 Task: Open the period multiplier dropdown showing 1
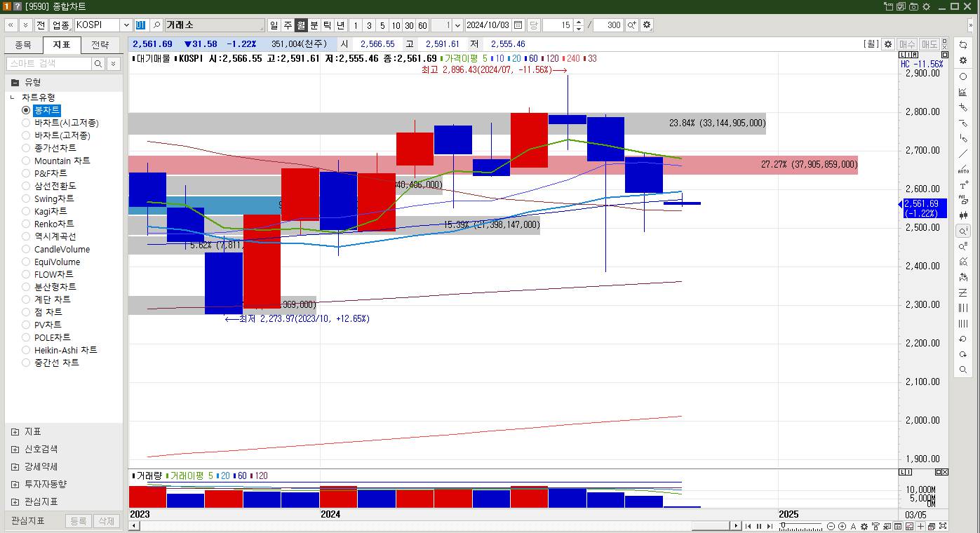[x=457, y=25]
